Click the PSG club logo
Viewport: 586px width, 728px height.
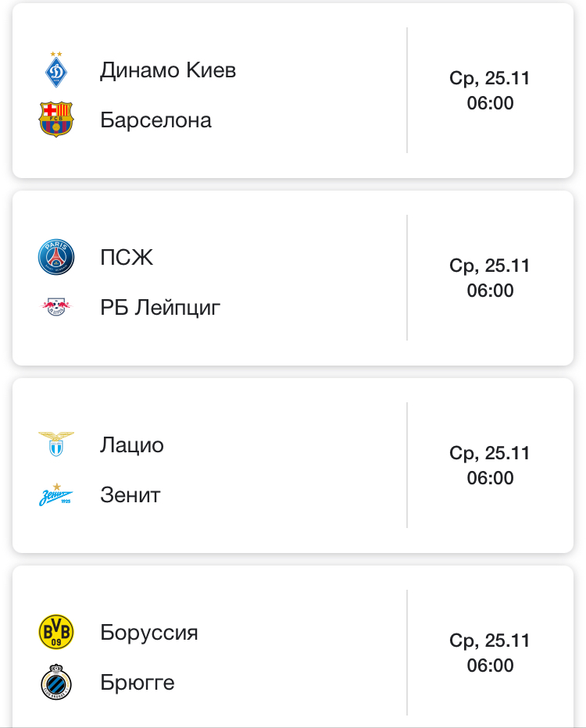pos(56,258)
